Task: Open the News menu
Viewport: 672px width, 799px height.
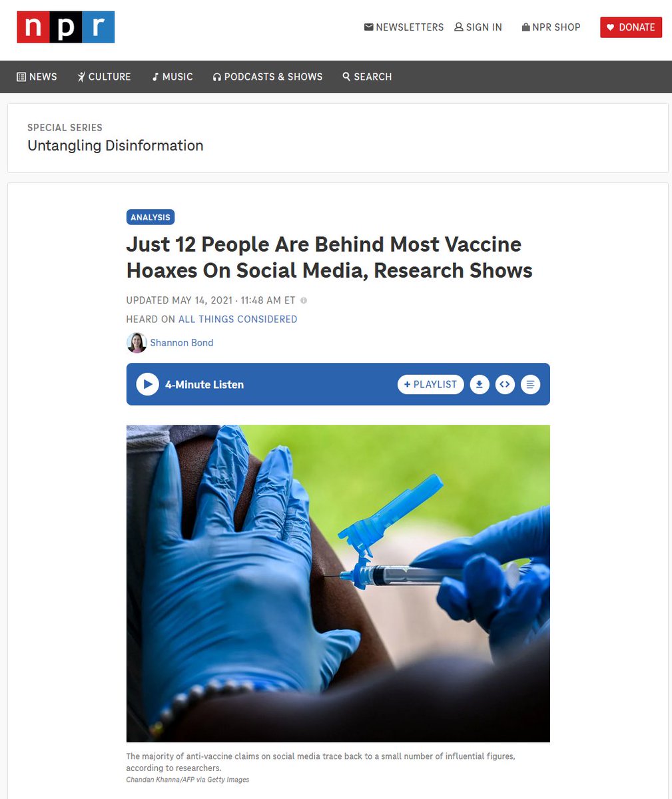Action: 37,77
